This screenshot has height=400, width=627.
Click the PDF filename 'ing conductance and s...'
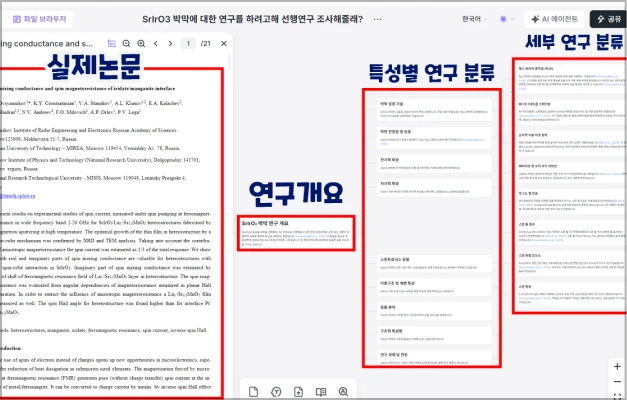[46, 44]
